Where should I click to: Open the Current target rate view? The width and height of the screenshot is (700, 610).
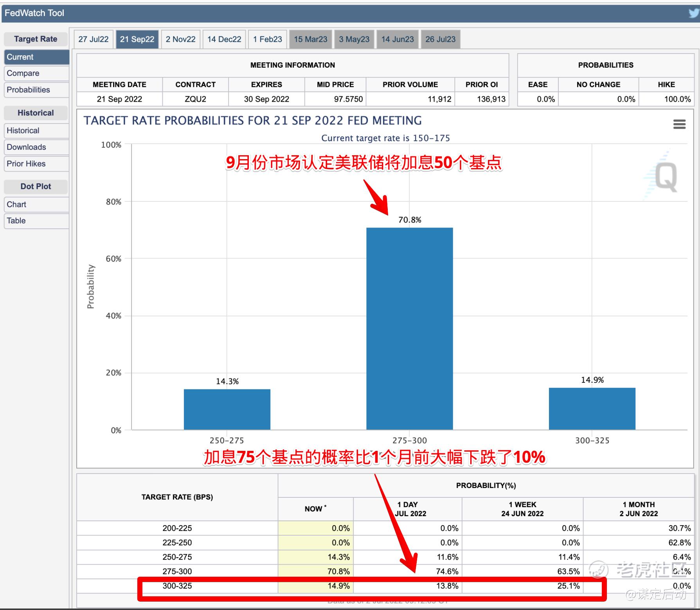coord(36,57)
